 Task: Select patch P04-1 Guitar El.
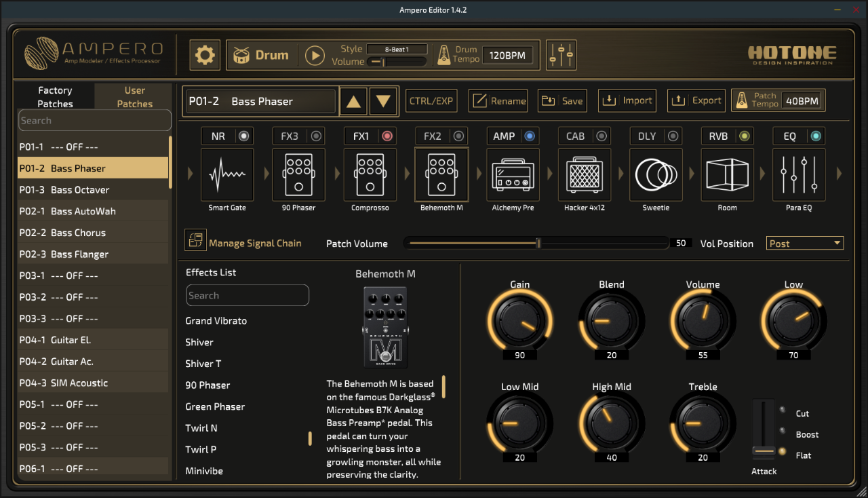[93, 340]
